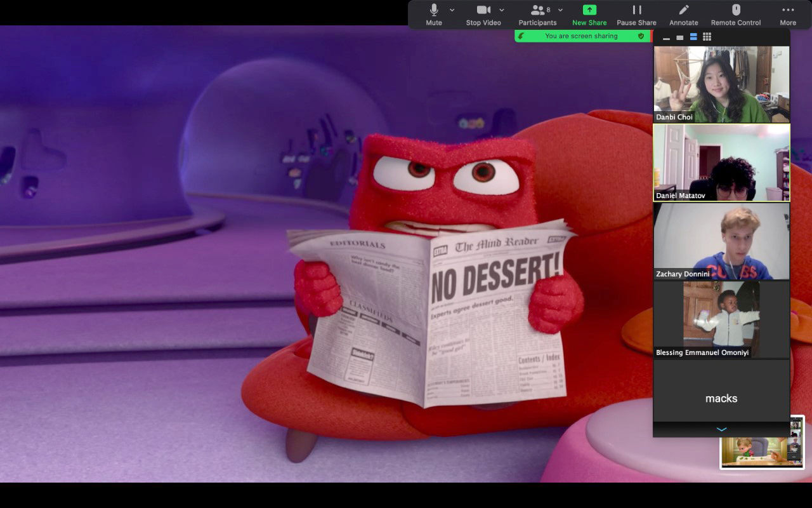Pause Share of the screen

point(636,15)
